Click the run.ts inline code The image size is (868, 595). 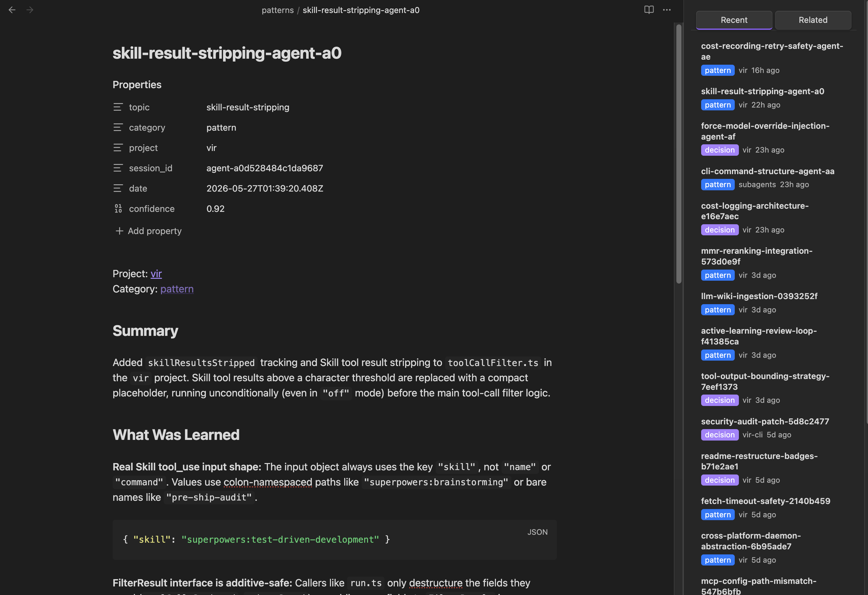(x=366, y=583)
